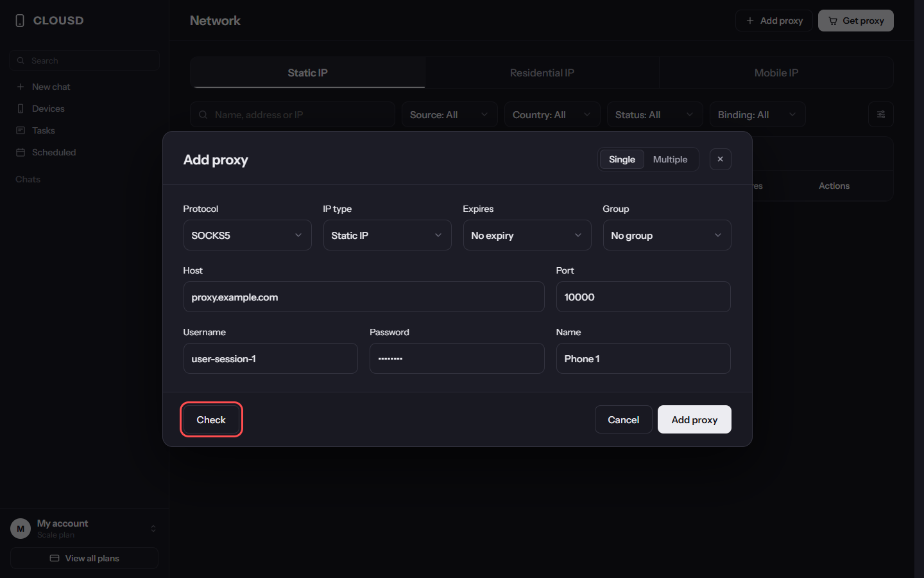Open the IP type dropdown
Screen dimensions: 924x578
pyautogui.click(x=387, y=235)
